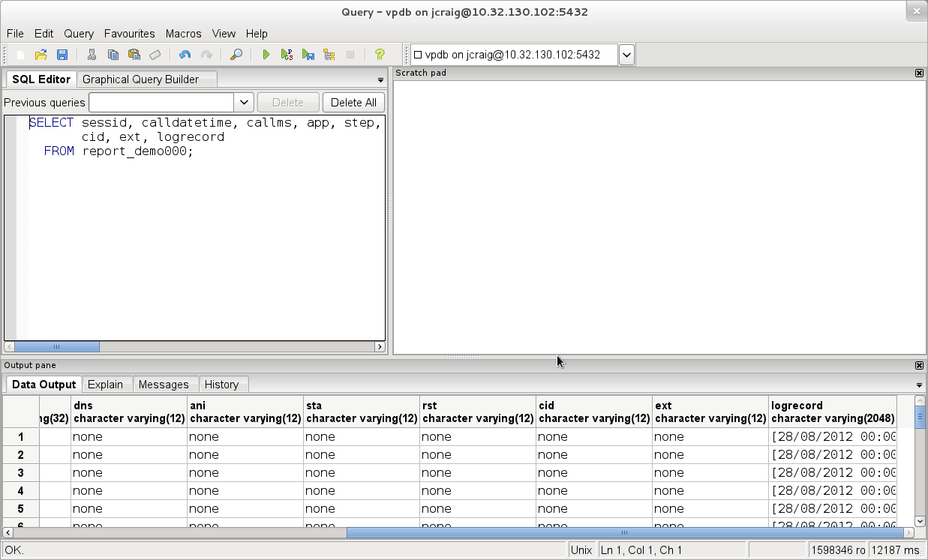Image resolution: width=928 pixels, height=560 pixels.
Task: Click the Paste clipboard icon
Action: [x=134, y=55]
